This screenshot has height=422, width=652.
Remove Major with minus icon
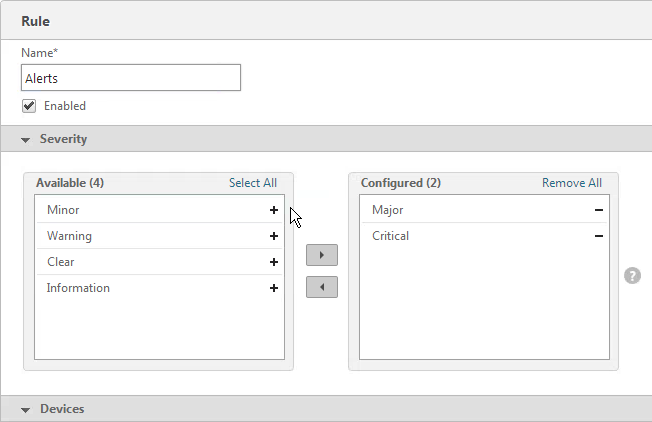[599, 210]
